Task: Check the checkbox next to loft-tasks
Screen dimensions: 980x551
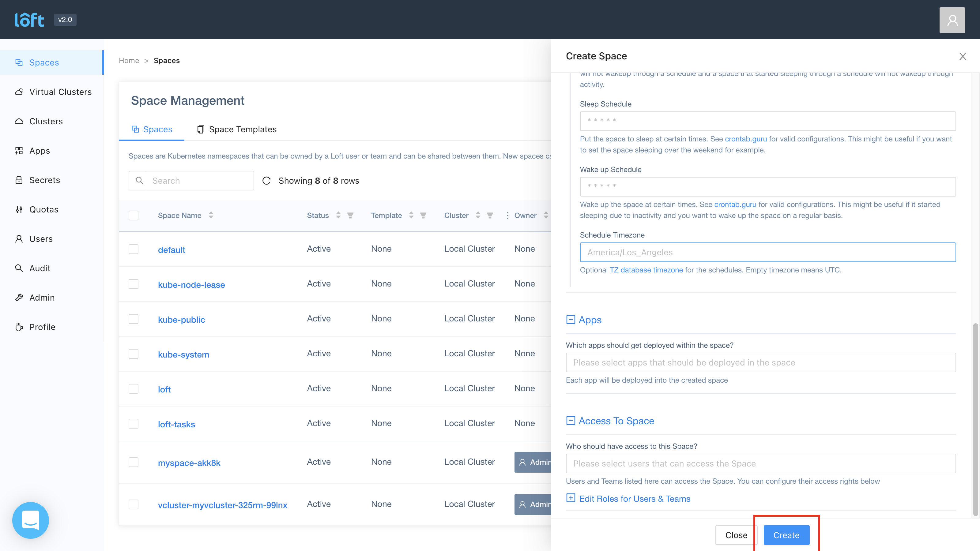Action: (134, 423)
